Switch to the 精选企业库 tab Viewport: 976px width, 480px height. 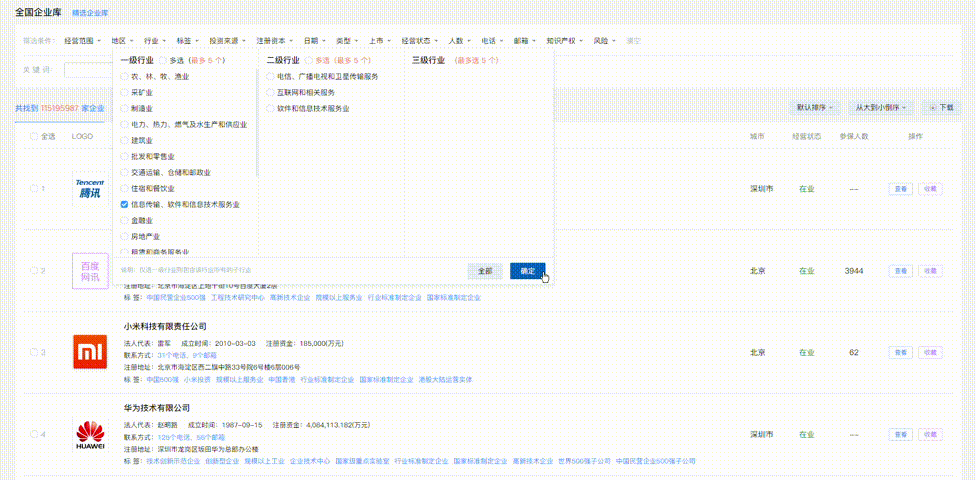pyautogui.click(x=90, y=13)
